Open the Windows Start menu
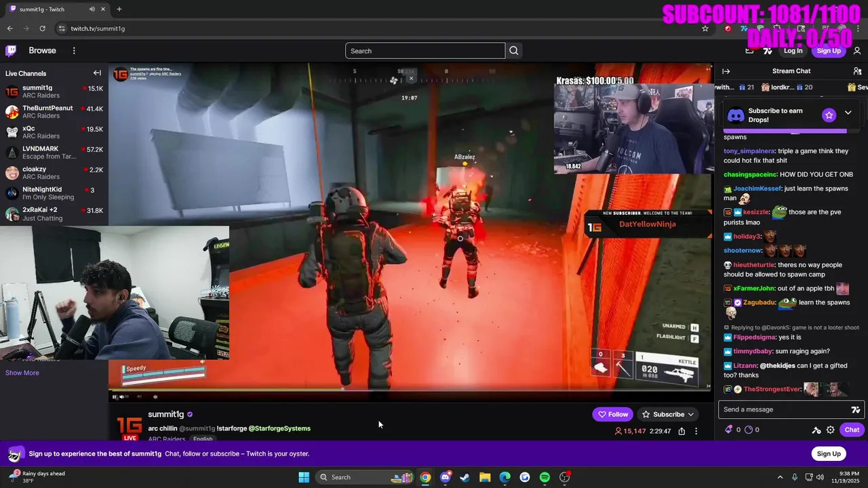Screen dimensions: 868x488 coord(303,477)
